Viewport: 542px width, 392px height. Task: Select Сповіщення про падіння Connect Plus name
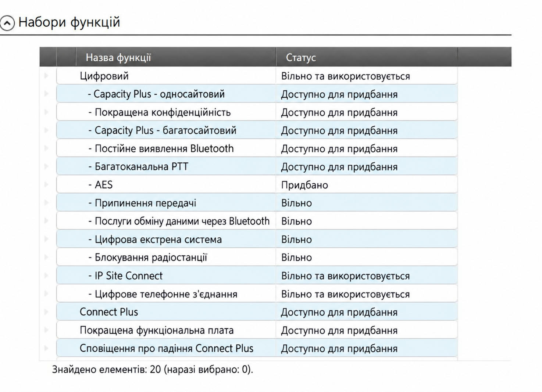(167, 348)
